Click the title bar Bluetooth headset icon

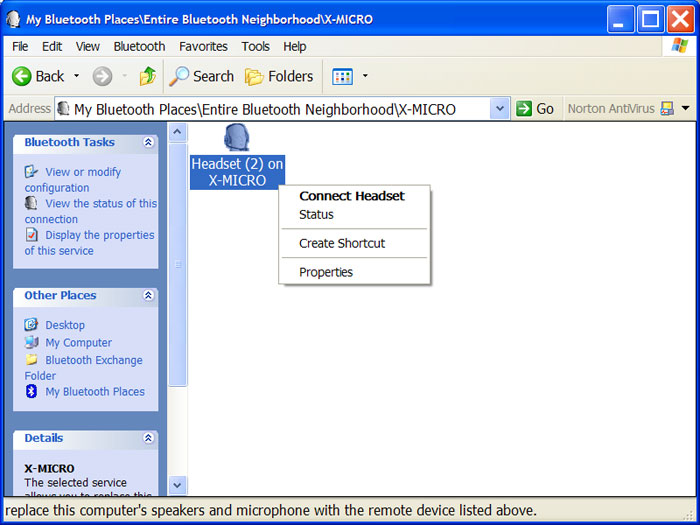point(13,19)
